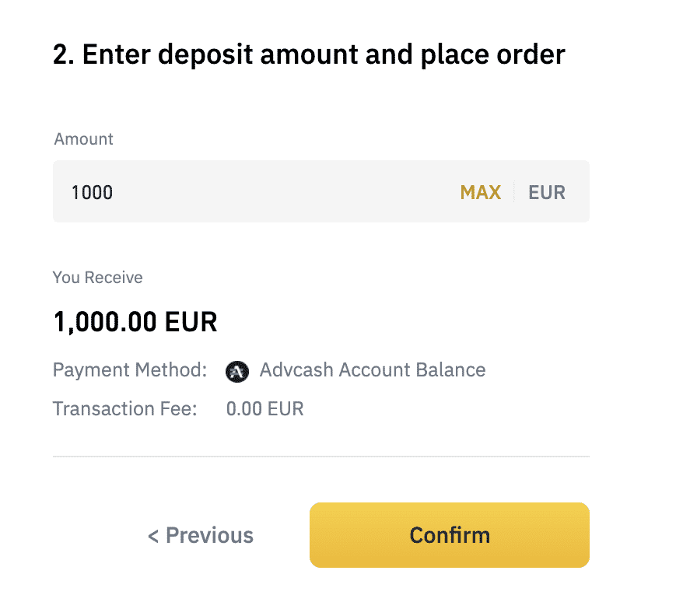Screen dimensions: 697x616
Task: Click the yellow Confirm area
Action: coord(450,535)
